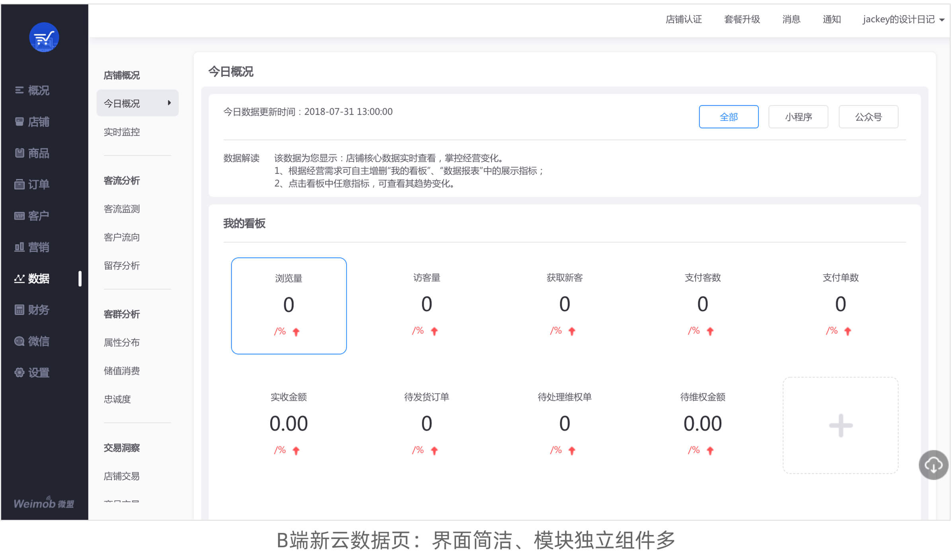Select the 浏览量 metric card
951x560 pixels.
[x=288, y=305]
